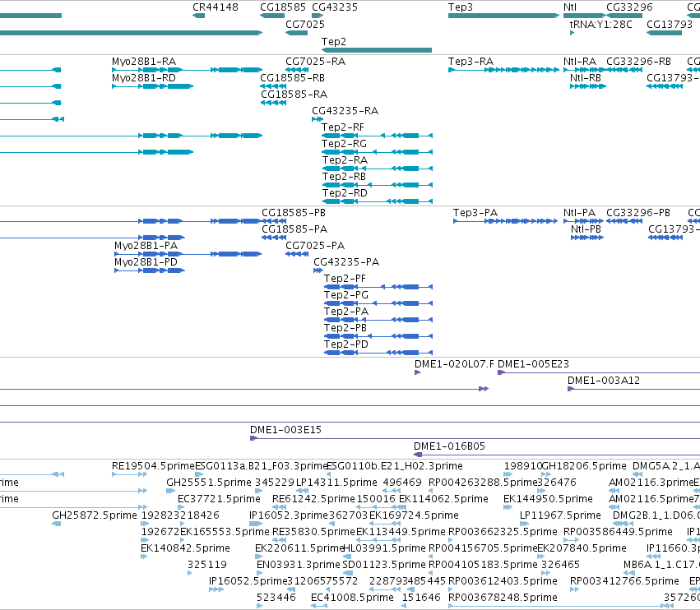Screen dimensions: 700x610
Task: Open the Tep3 gene label
Action: coord(461,7)
